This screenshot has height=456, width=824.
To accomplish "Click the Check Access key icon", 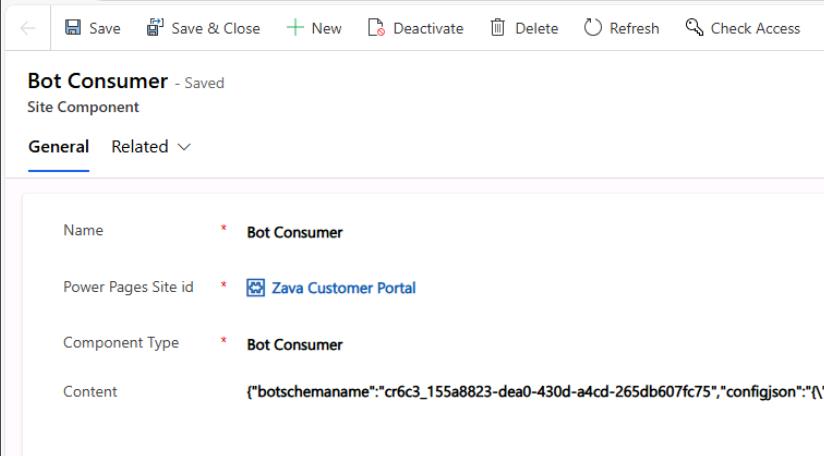I will [694, 27].
